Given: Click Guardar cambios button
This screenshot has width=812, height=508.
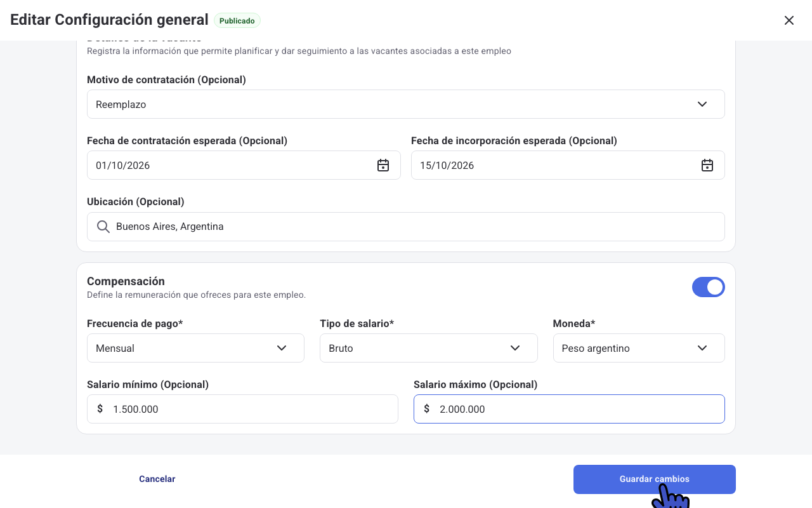Looking at the screenshot, I should (655, 479).
